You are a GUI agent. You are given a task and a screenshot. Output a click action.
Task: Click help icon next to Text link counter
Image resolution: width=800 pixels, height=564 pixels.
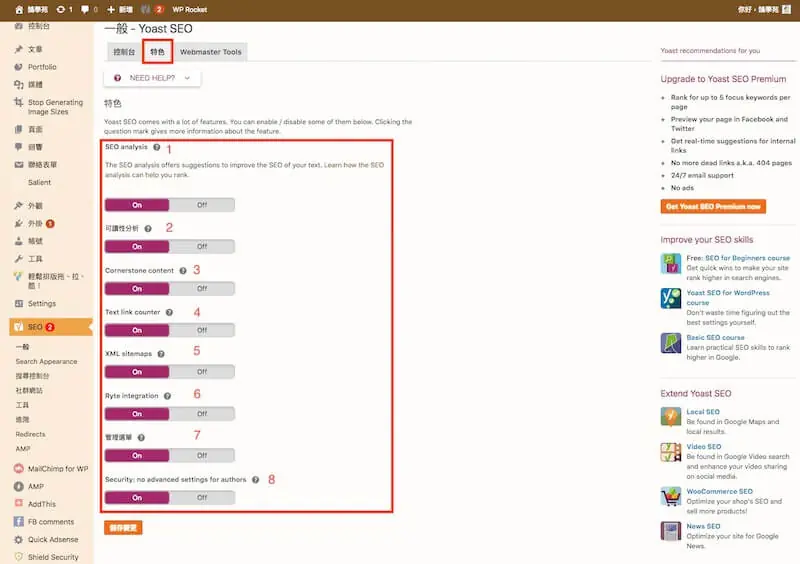pos(169,312)
